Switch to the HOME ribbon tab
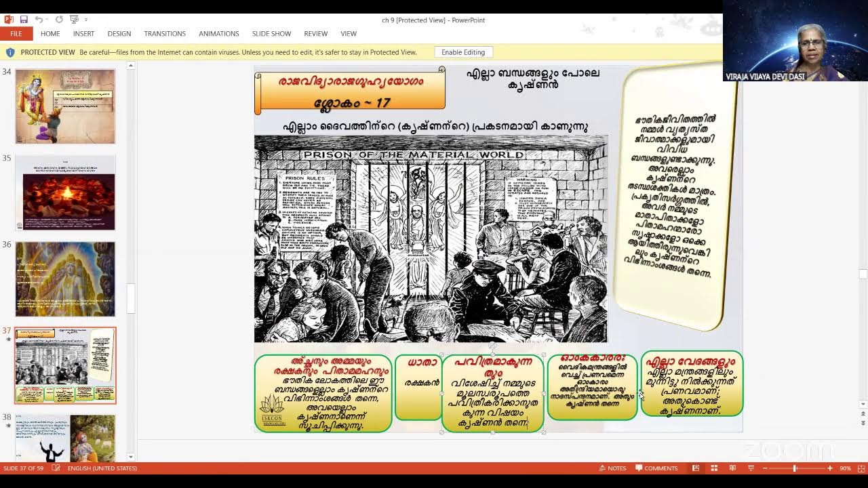 pyautogui.click(x=50, y=34)
